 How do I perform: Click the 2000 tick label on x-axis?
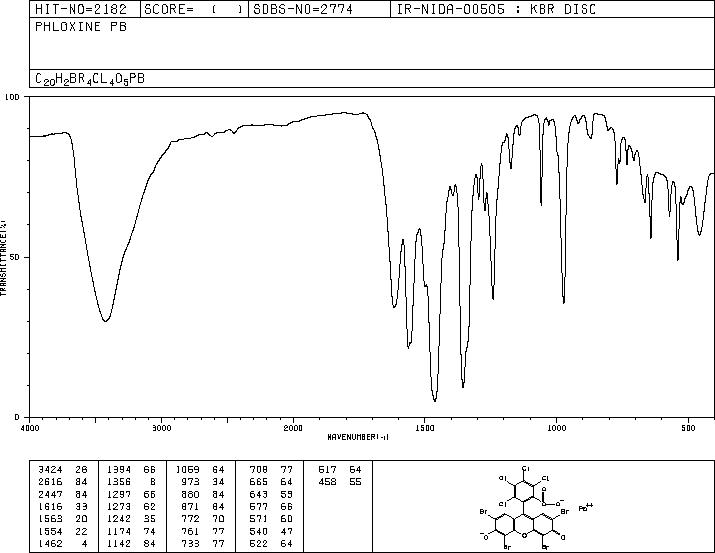(x=293, y=428)
